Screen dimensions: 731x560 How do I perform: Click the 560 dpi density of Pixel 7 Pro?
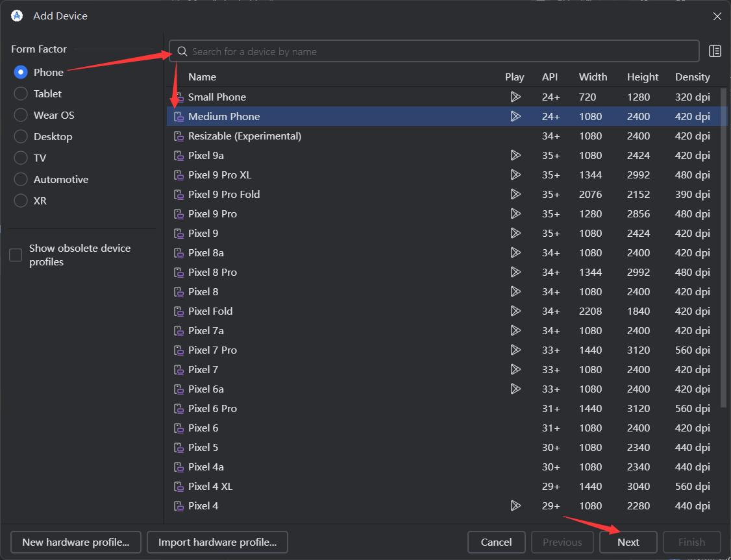(692, 350)
